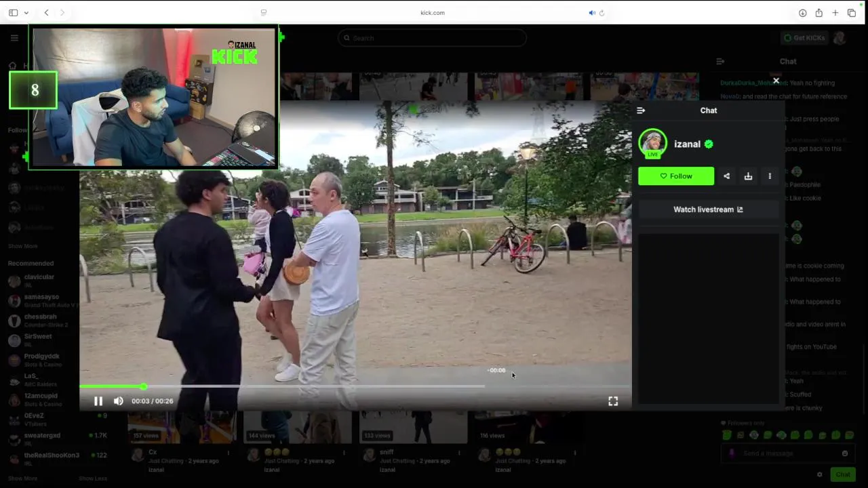Open Watch livestream link

(708, 209)
